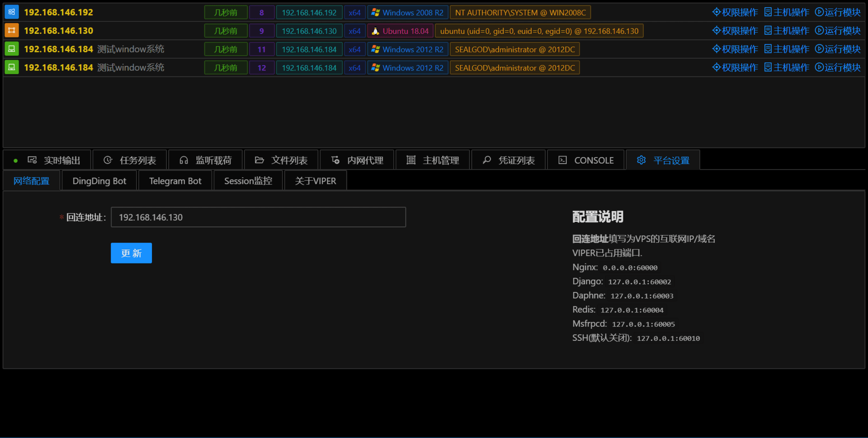Click SSH port 127.0.0.1:60010 value

click(668, 338)
